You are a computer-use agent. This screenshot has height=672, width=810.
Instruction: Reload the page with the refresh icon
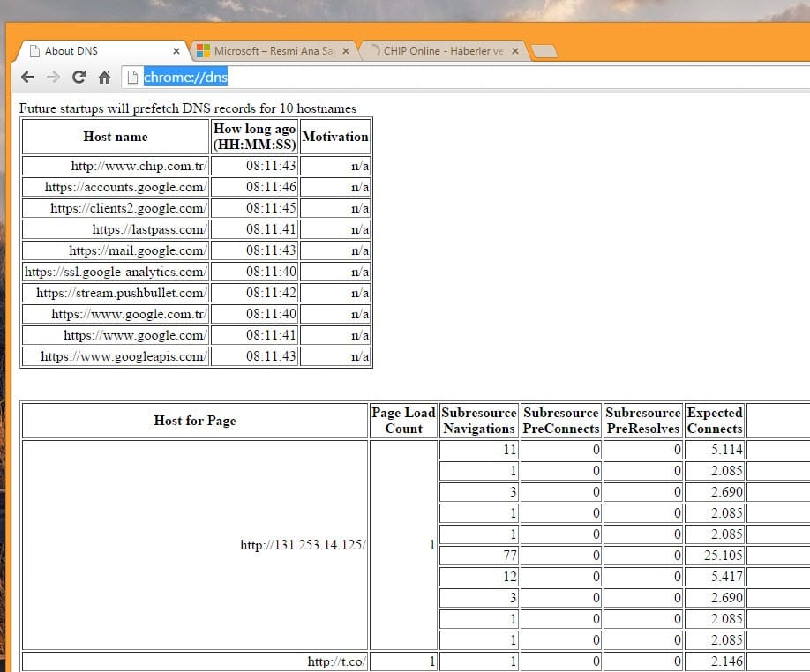point(79,78)
